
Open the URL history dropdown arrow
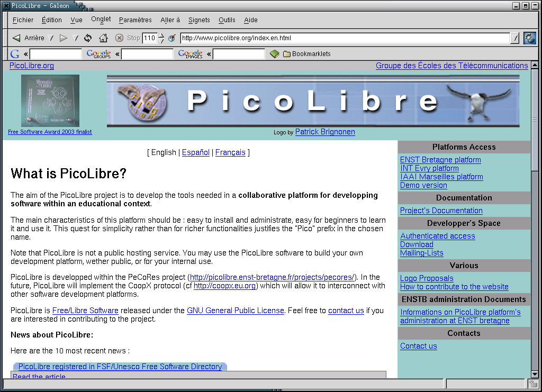click(514, 38)
